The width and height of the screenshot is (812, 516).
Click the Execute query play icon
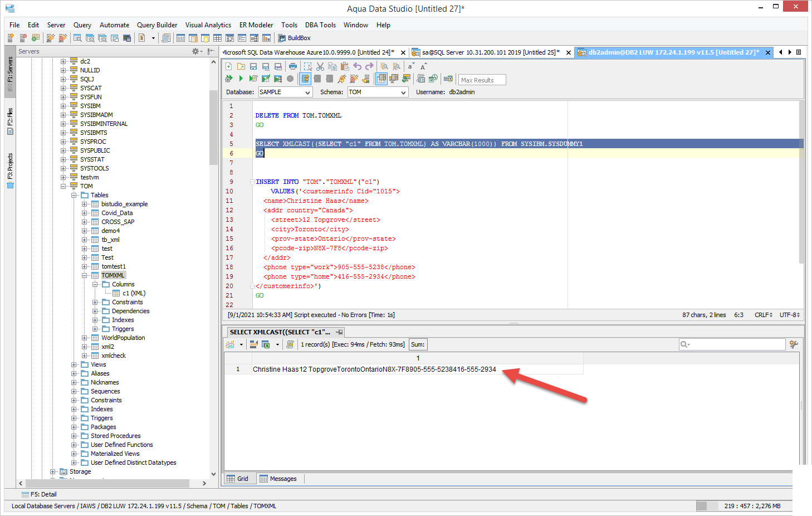pos(241,79)
